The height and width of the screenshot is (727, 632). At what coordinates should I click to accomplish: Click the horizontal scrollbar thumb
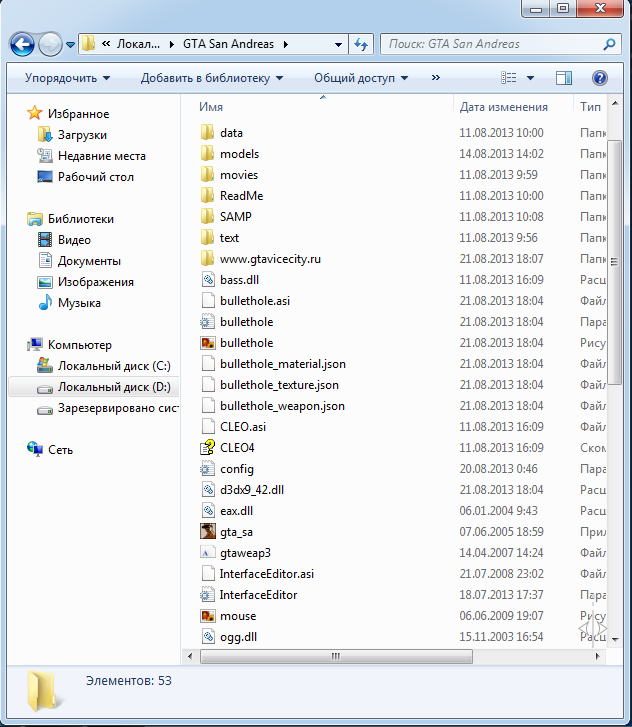tap(336, 656)
